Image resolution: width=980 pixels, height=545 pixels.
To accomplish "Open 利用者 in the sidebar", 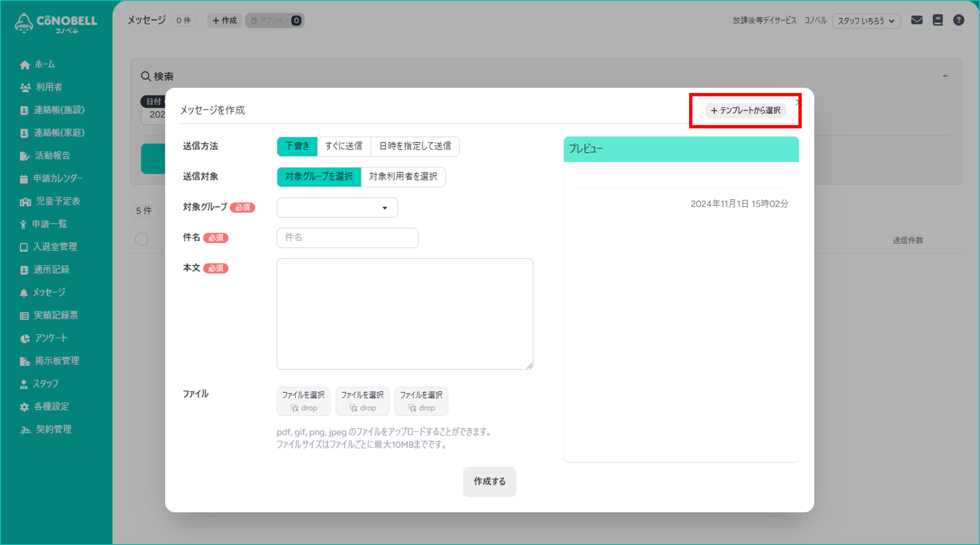I will 41,87.
